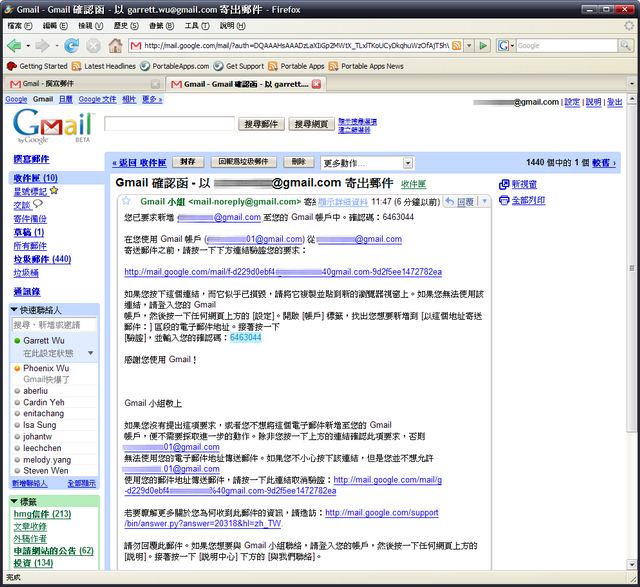Open the label with count (62)

[x=53, y=551]
